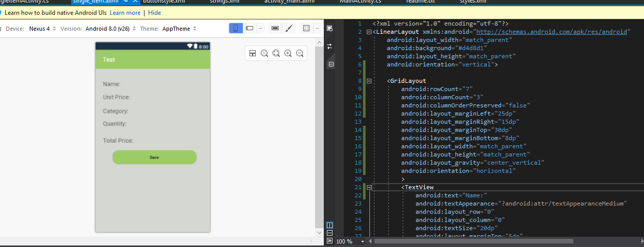Select the Category: label in preview
The image size is (644, 247).
(115, 111)
